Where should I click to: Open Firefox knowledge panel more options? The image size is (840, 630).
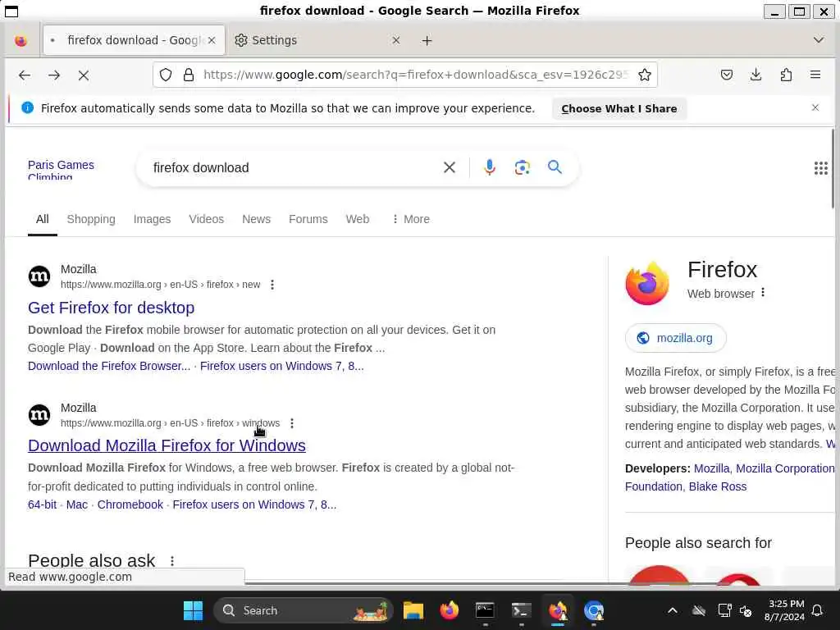(x=763, y=293)
